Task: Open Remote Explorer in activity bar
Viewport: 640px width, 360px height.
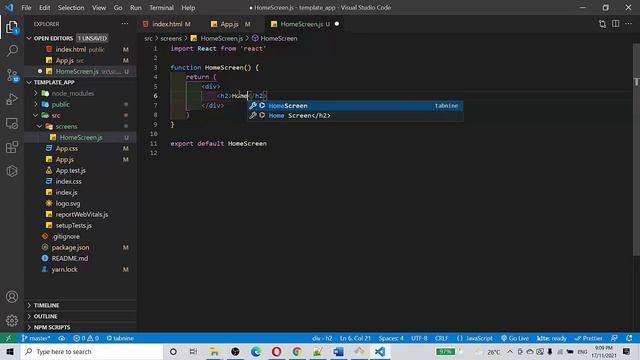Action: [x=12, y=123]
